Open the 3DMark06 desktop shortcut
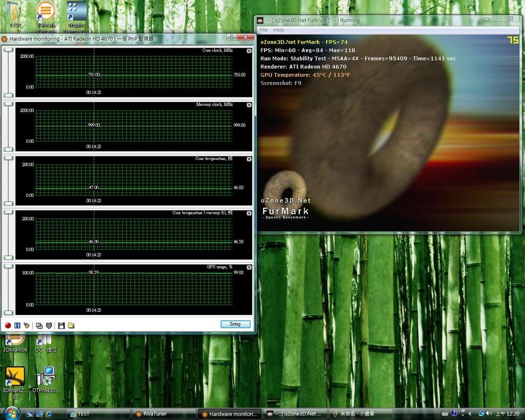The image size is (525, 420). (14, 342)
